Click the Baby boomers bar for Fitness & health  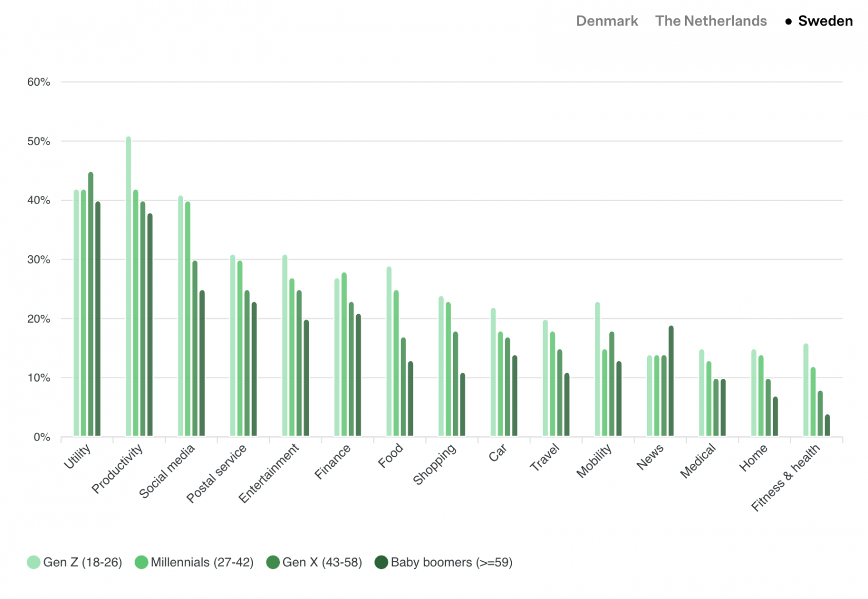coord(827,425)
